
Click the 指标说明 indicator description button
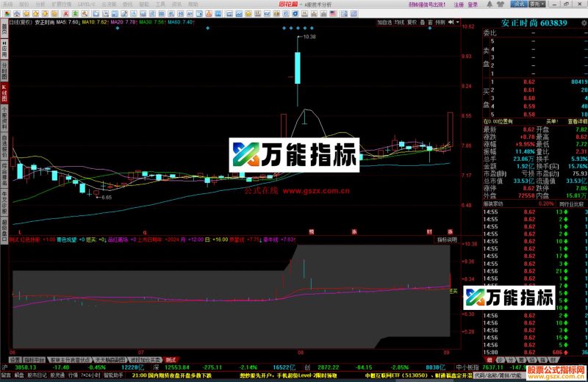447,239
